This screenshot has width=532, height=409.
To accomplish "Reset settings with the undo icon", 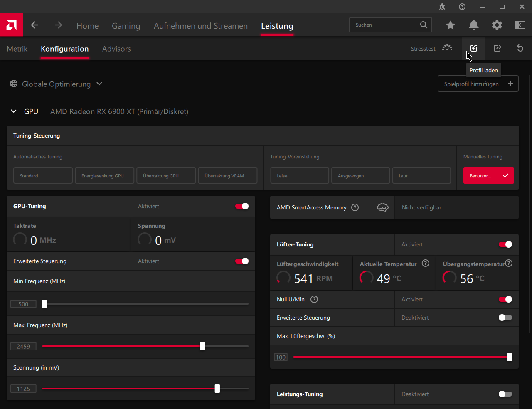I will click(x=520, y=48).
